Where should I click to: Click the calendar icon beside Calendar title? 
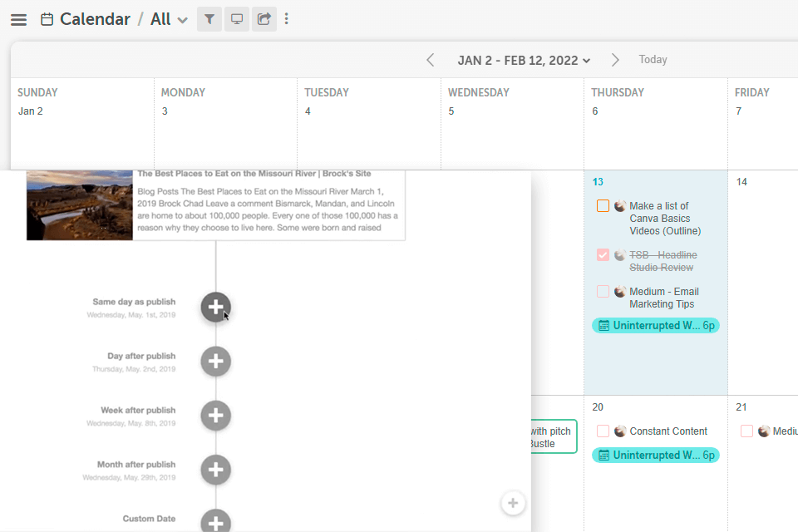tap(47, 19)
